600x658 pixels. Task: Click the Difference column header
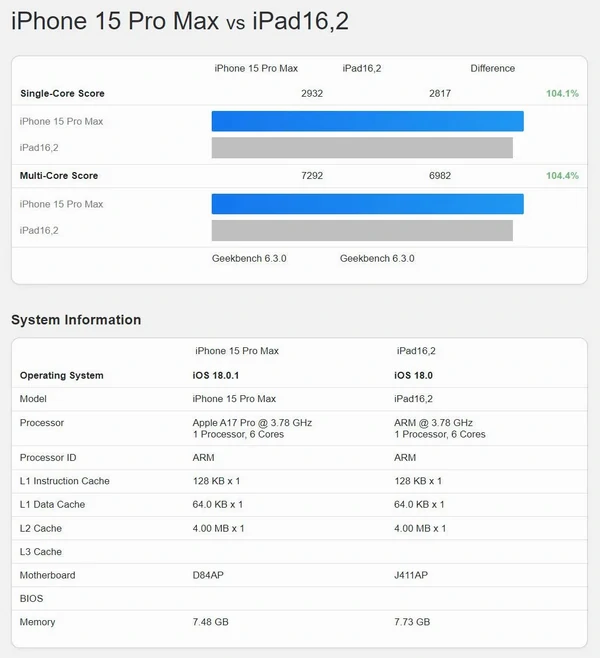point(493,68)
